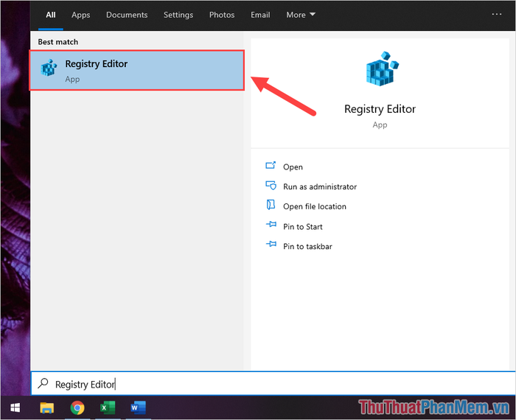Click the Best match heading
This screenshot has width=516, height=420.
pyautogui.click(x=58, y=42)
